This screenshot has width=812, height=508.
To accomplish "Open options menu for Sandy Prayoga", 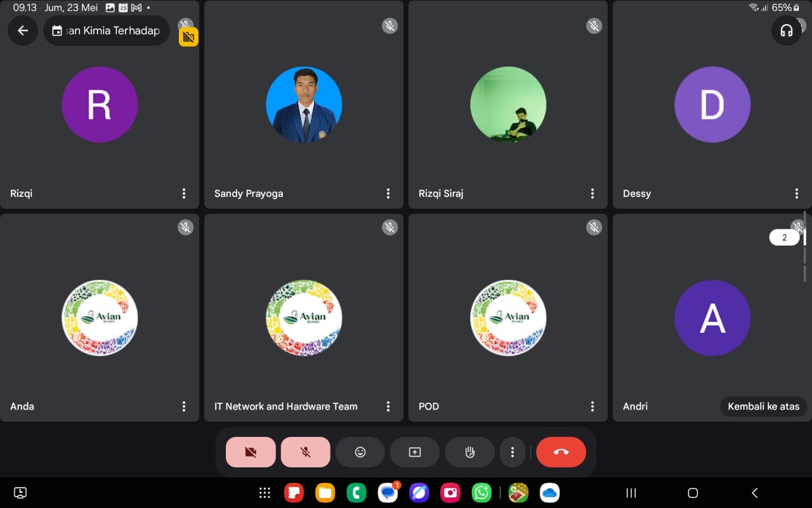I will pyautogui.click(x=388, y=194).
